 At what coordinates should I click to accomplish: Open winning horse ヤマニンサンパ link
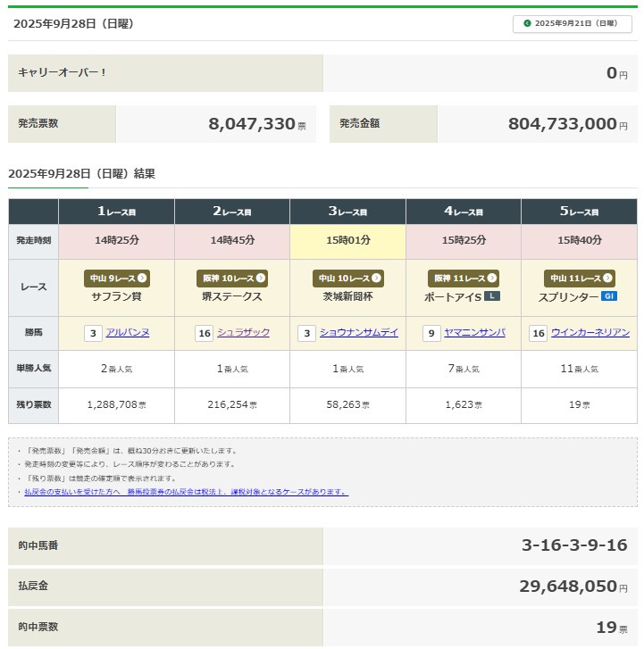[x=474, y=333]
